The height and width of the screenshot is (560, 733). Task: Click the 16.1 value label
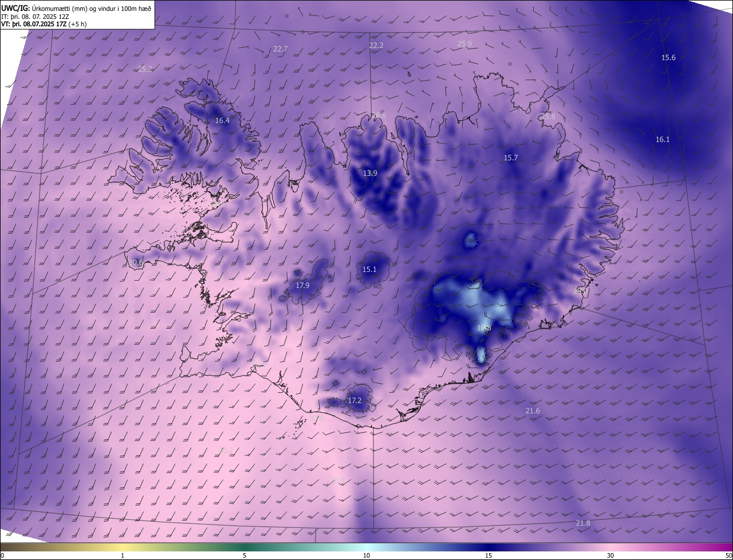(663, 140)
